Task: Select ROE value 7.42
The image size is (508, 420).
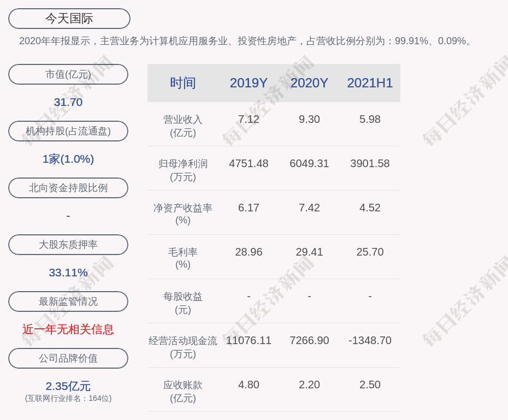Action: point(309,208)
